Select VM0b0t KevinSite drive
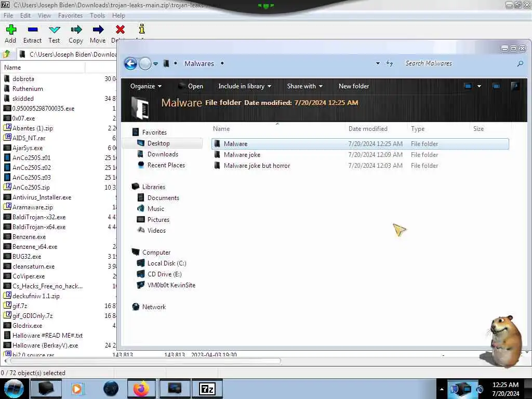 click(x=171, y=285)
